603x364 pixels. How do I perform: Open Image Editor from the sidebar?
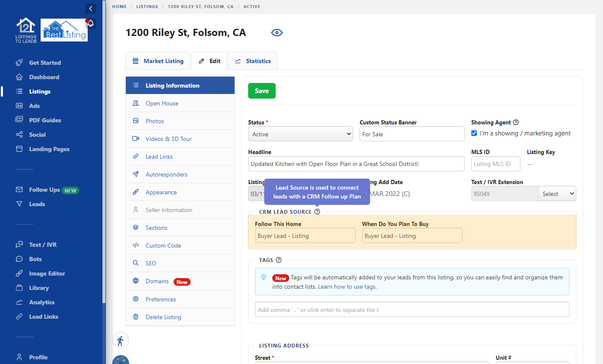47,273
